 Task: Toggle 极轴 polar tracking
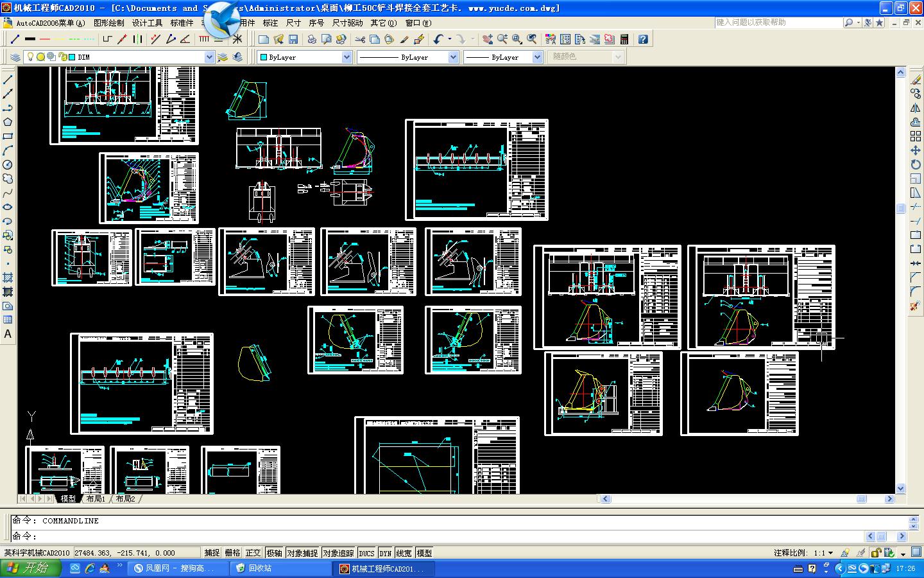tap(274, 553)
